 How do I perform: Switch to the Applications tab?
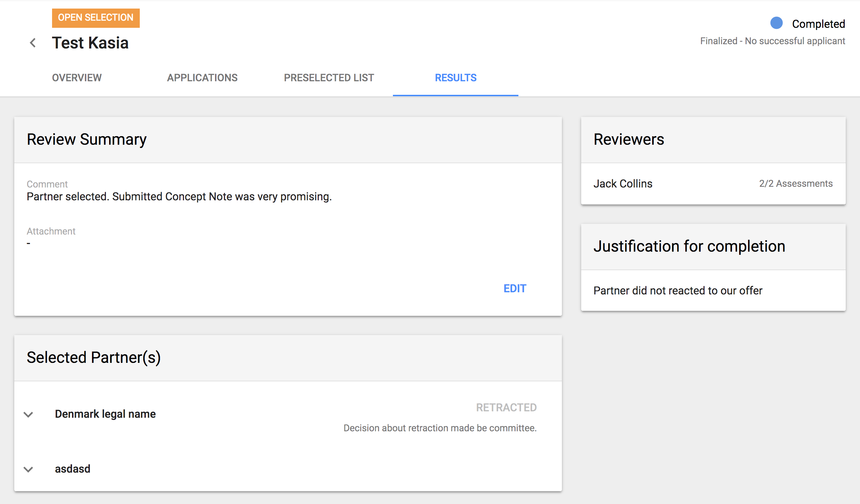[202, 78]
